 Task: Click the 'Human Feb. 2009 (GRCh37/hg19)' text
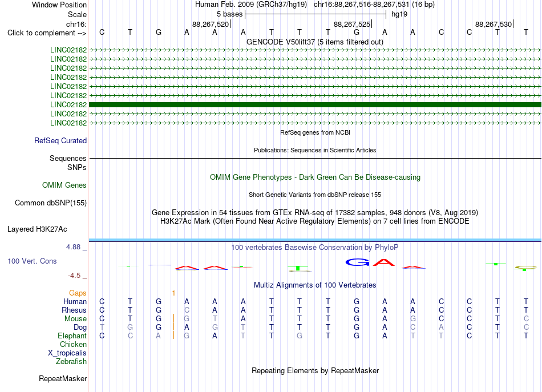251,5
